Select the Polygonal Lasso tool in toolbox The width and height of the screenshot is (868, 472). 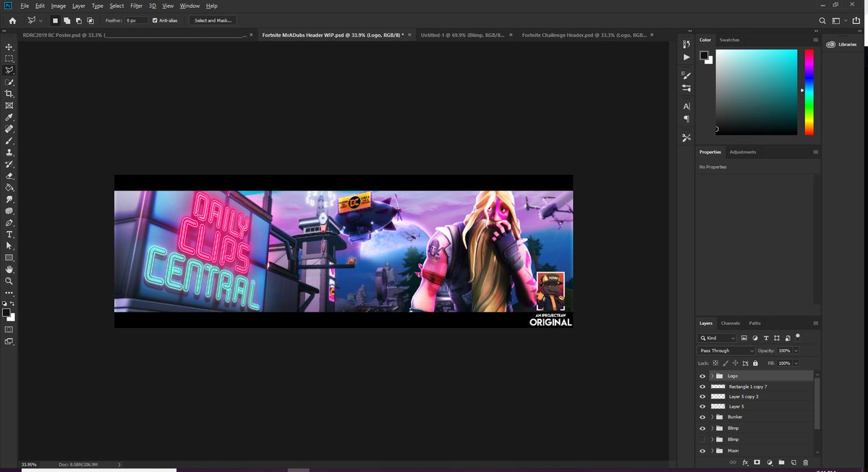coord(9,70)
